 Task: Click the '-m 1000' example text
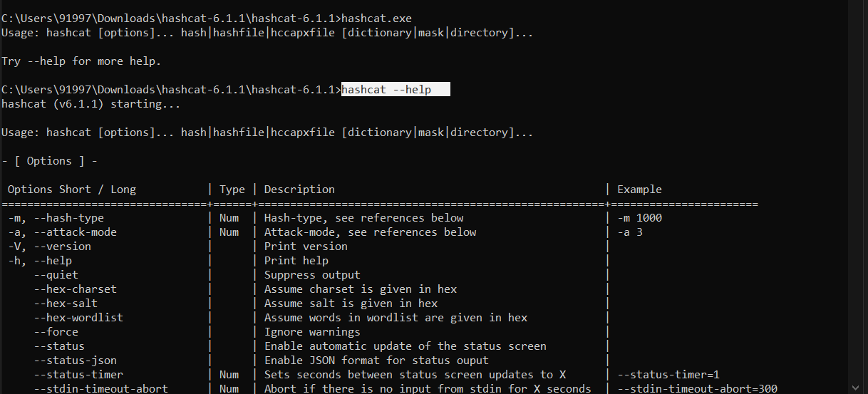click(x=639, y=218)
